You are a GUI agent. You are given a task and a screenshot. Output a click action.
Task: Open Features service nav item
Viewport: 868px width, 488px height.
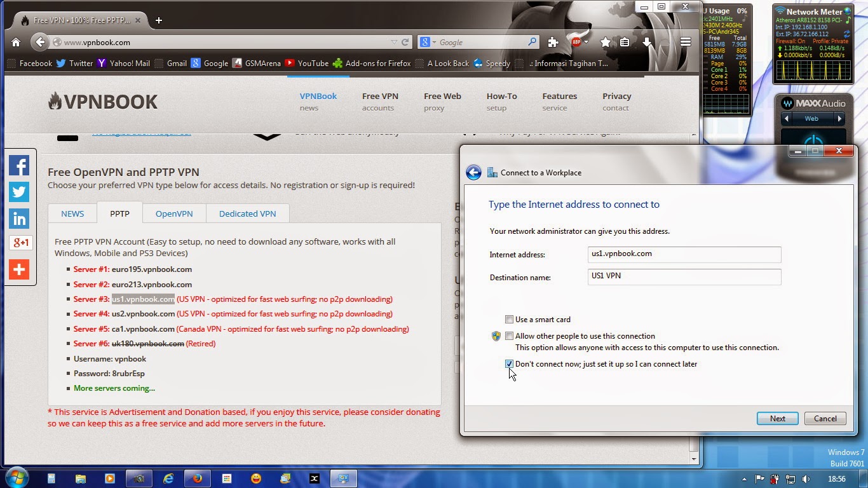coord(559,102)
